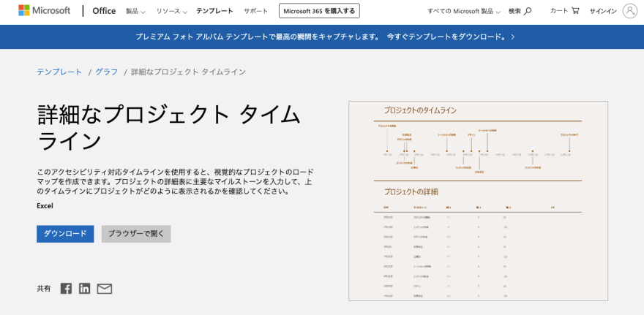Click the ダウンロード button
Viewport: 644px width, 315px height.
pos(65,234)
